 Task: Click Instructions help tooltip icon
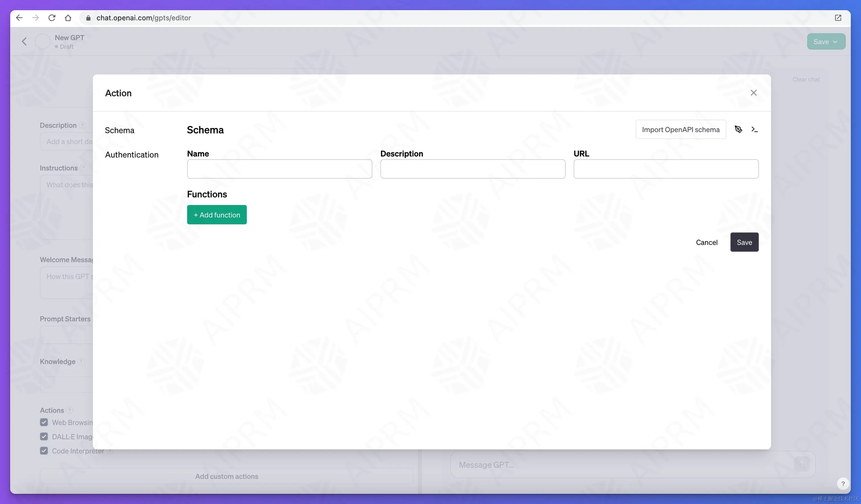pyautogui.click(x=83, y=168)
